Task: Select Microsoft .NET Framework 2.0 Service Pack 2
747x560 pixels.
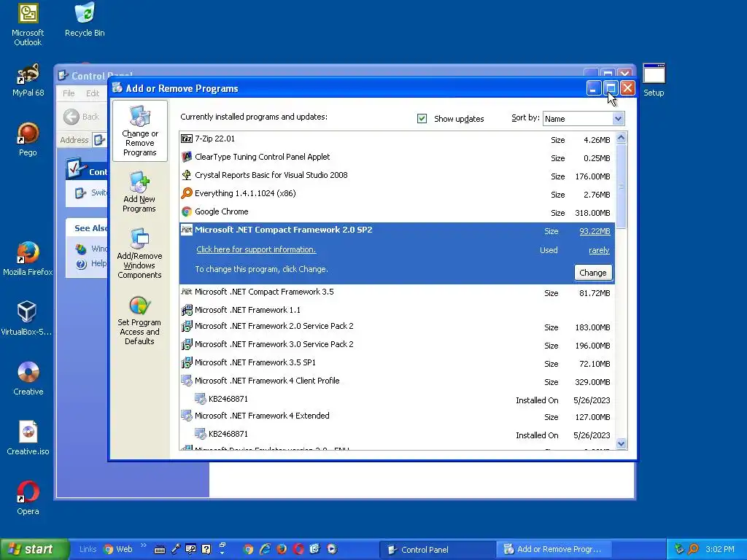Action: pos(397,327)
